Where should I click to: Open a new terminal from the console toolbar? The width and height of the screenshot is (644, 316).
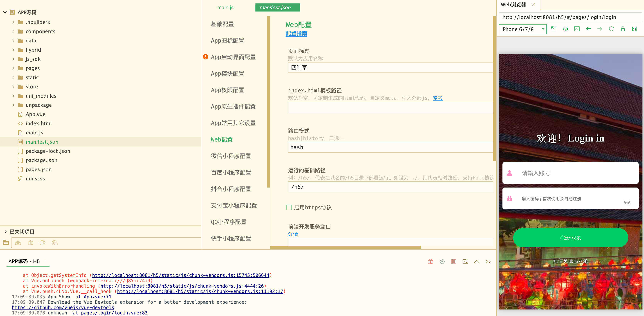(x=465, y=261)
